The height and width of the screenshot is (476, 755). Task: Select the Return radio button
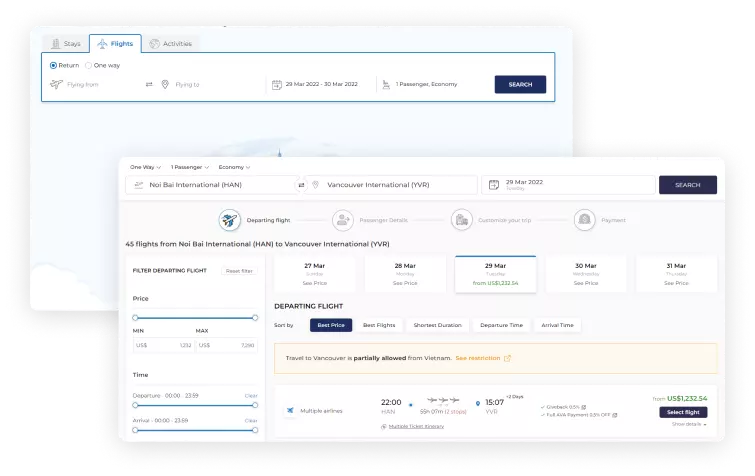coord(54,65)
